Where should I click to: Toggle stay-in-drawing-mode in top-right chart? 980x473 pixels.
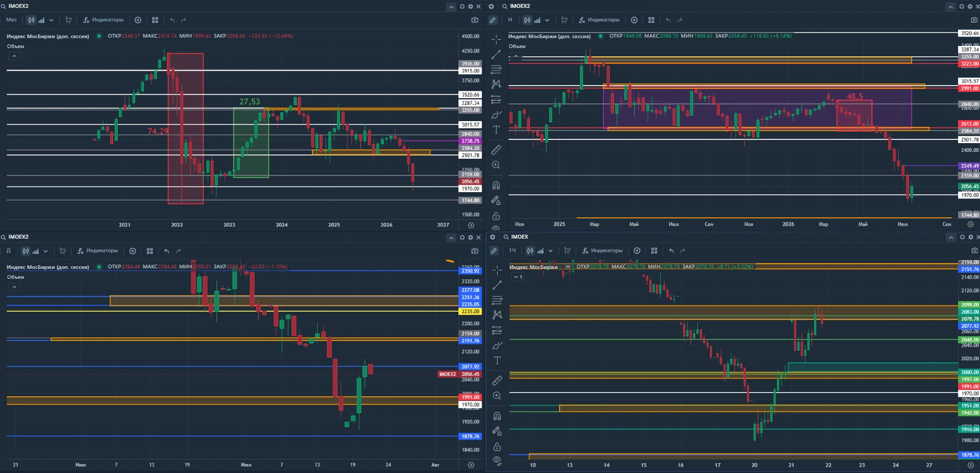point(496,200)
